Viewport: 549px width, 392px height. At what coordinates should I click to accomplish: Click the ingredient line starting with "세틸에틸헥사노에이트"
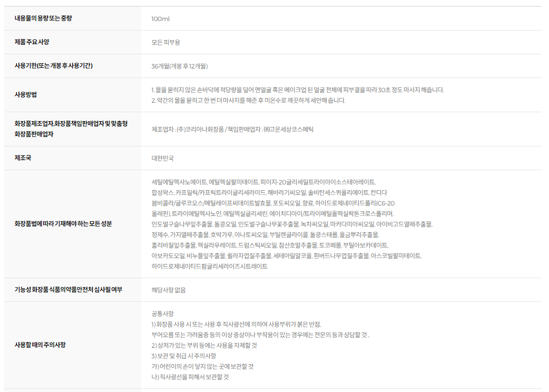pos(263,182)
